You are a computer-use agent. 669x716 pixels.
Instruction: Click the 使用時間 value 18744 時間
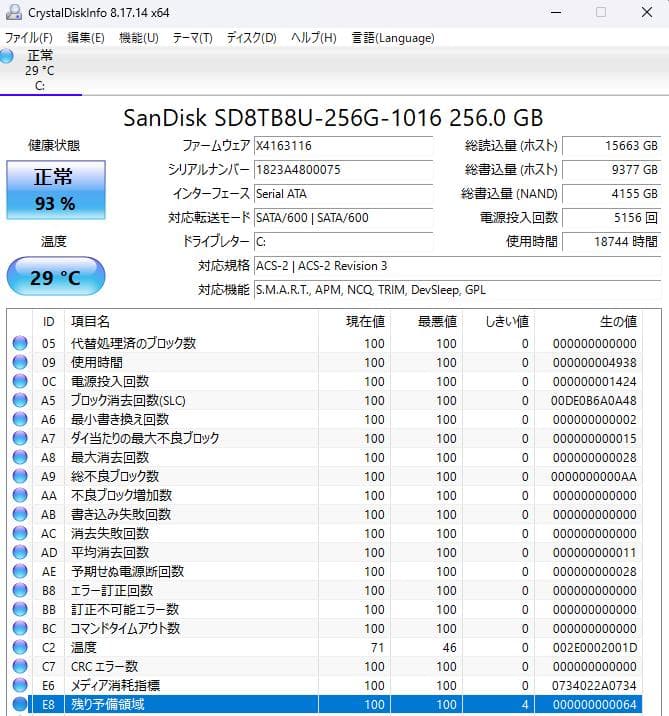tap(611, 242)
